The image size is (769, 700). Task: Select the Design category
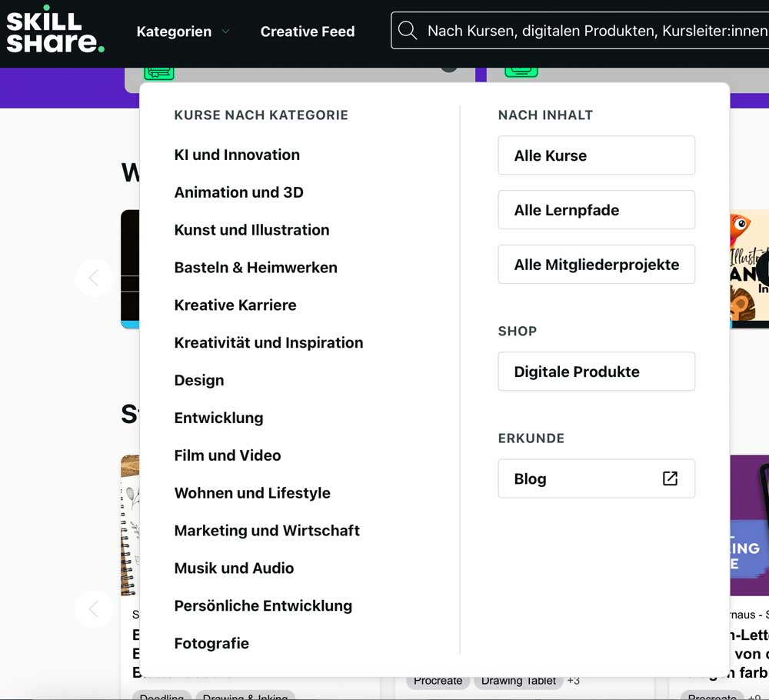point(199,380)
